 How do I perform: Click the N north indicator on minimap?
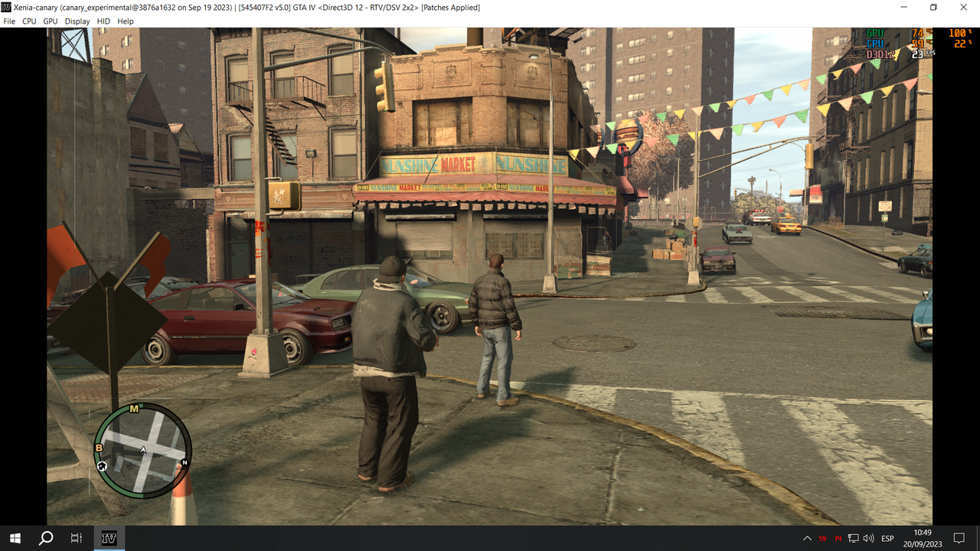tap(185, 462)
